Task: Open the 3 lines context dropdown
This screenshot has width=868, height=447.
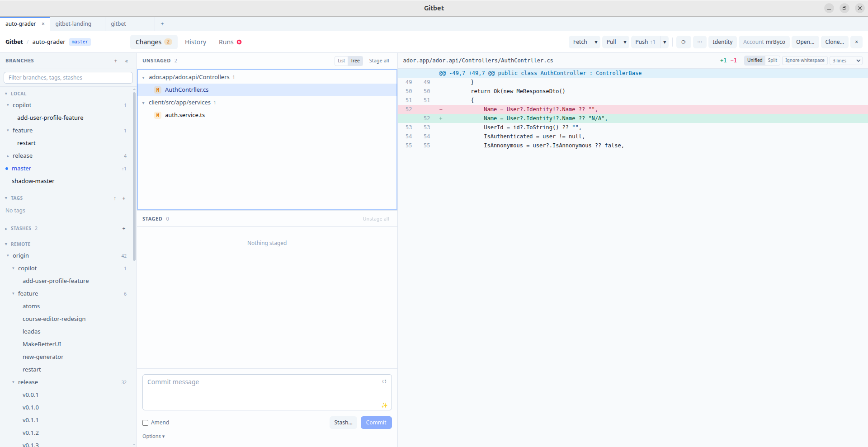Action: (x=846, y=61)
